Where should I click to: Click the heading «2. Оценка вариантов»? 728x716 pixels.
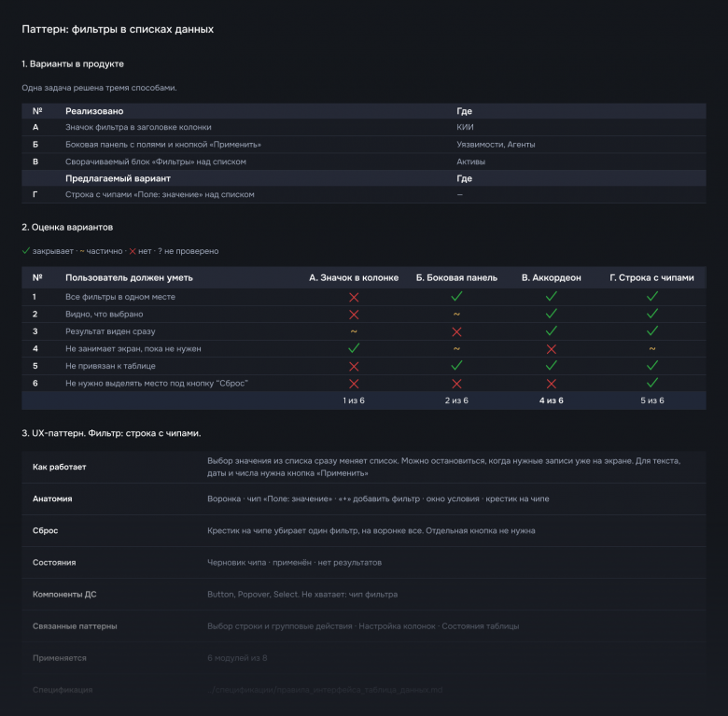67,227
